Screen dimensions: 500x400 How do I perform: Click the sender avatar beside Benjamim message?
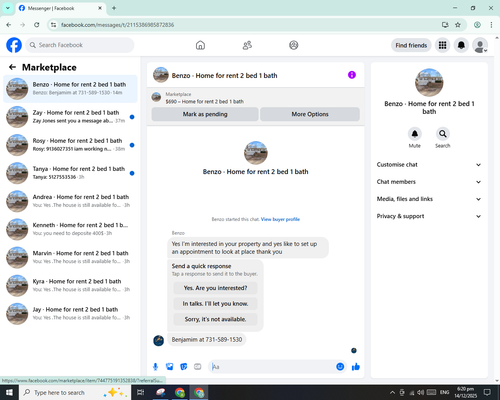click(x=158, y=340)
